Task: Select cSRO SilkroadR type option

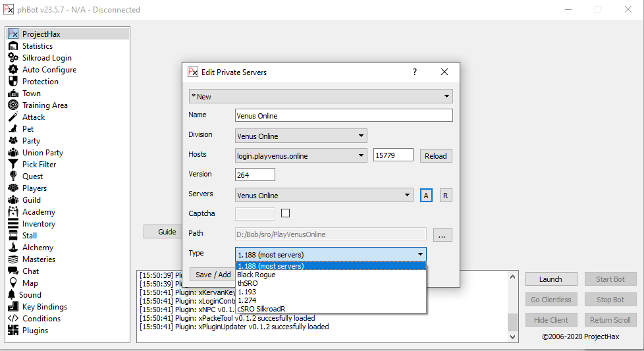Action: pos(261,308)
